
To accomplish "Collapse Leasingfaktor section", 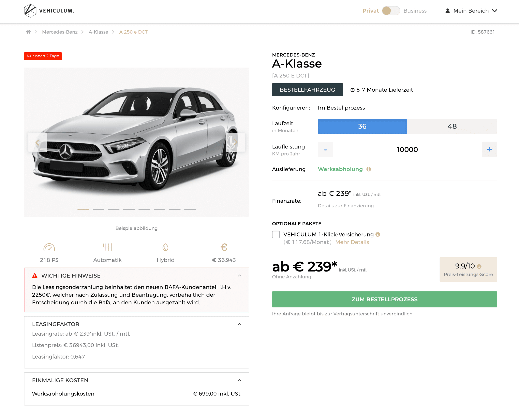I will pyautogui.click(x=239, y=324).
